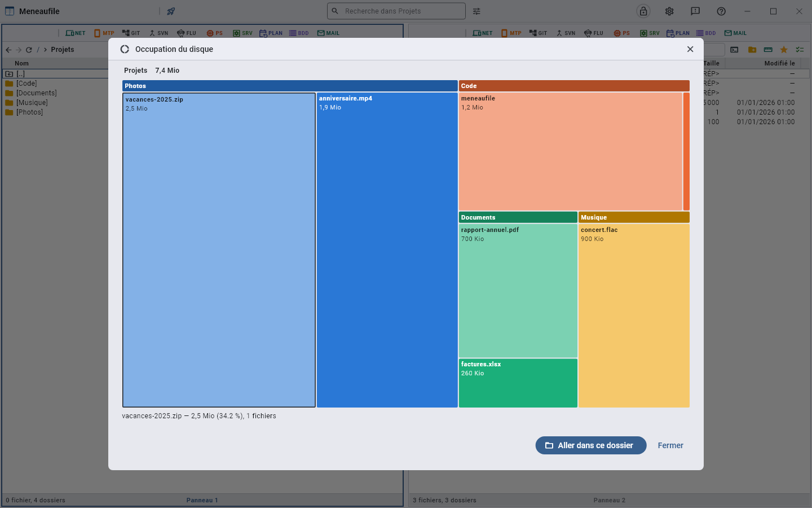Select concert.flac treemap block
The width and height of the screenshot is (812, 508).
tap(634, 316)
